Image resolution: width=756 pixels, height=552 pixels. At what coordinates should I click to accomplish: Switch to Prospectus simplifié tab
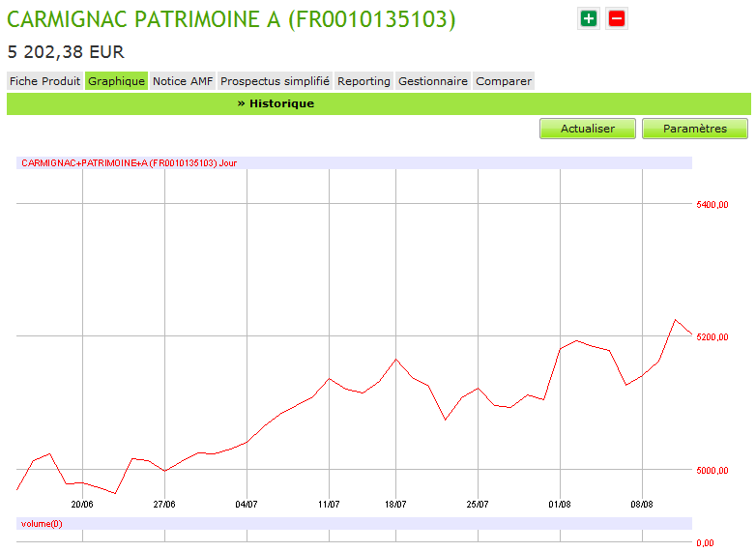point(275,81)
